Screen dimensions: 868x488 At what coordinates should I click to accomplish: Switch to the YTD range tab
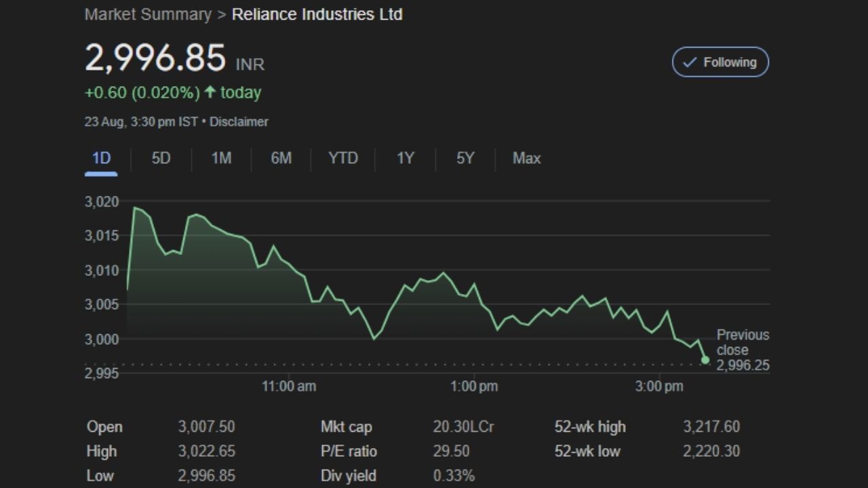tap(343, 159)
